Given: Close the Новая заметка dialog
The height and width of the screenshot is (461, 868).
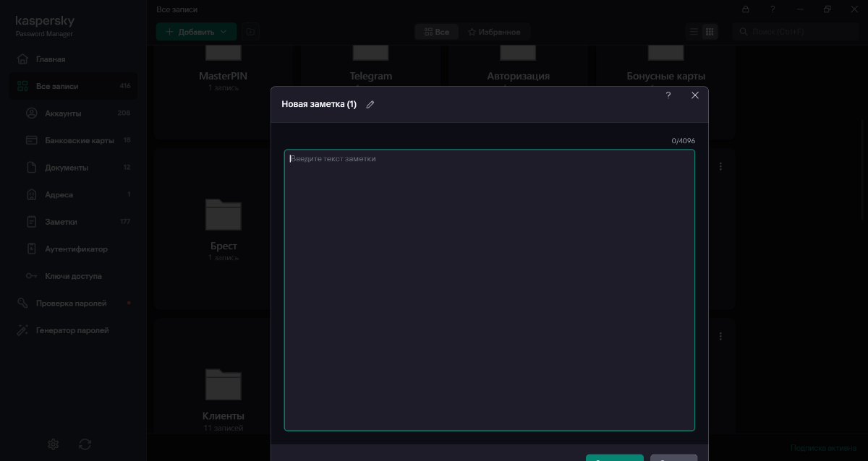Looking at the screenshot, I should [x=695, y=95].
